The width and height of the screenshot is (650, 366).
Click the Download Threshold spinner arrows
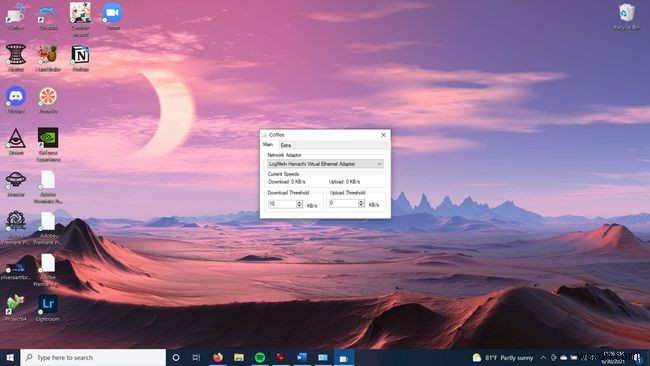click(300, 204)
